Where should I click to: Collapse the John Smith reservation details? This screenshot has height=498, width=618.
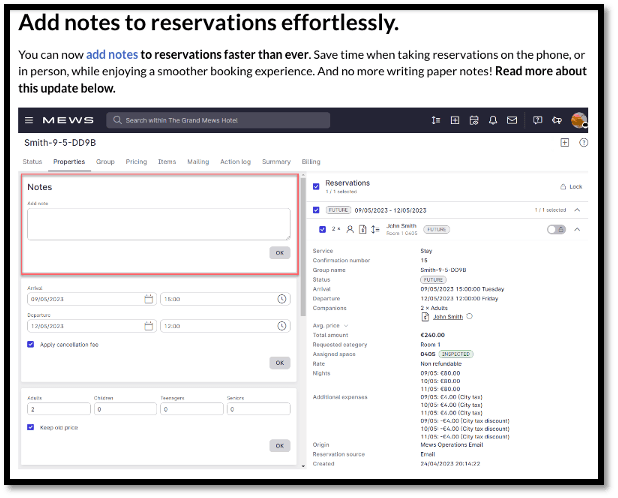coord(578,229)
